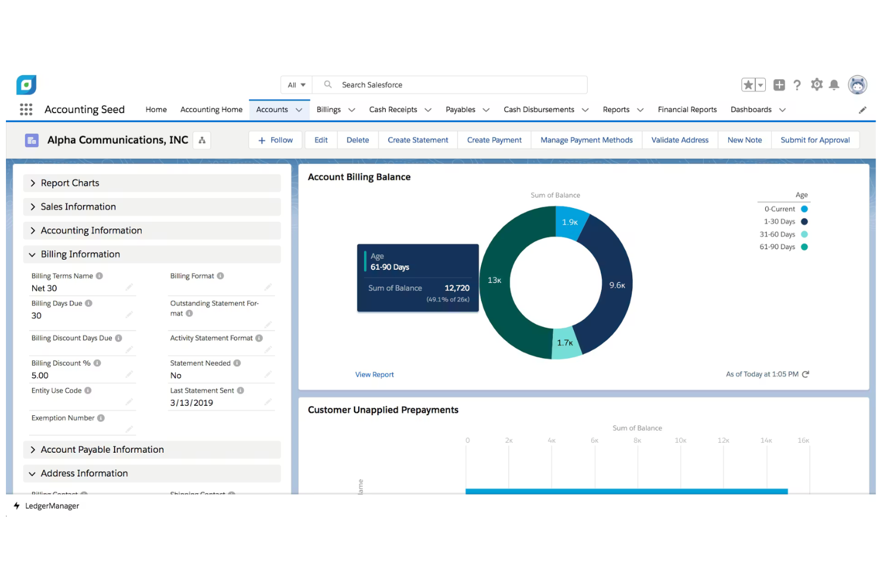View account hierarchy icon beside Alpha Communications
Viewport: 882px width, 588px height.
point(202,140)
